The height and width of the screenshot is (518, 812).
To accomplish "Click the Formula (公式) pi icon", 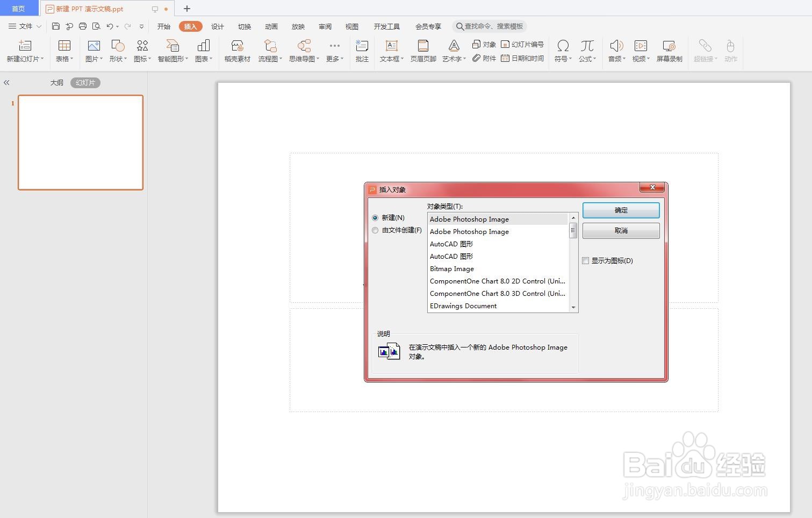I will (587, 46).
